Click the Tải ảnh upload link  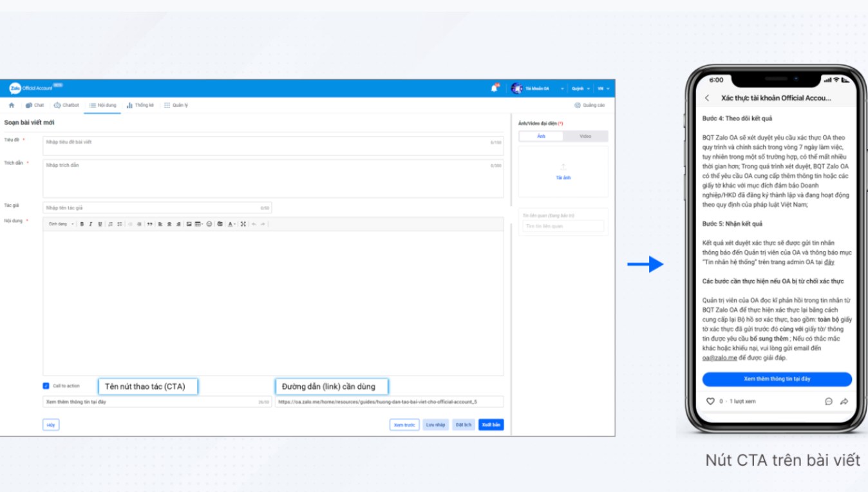[x=563, y=178]
